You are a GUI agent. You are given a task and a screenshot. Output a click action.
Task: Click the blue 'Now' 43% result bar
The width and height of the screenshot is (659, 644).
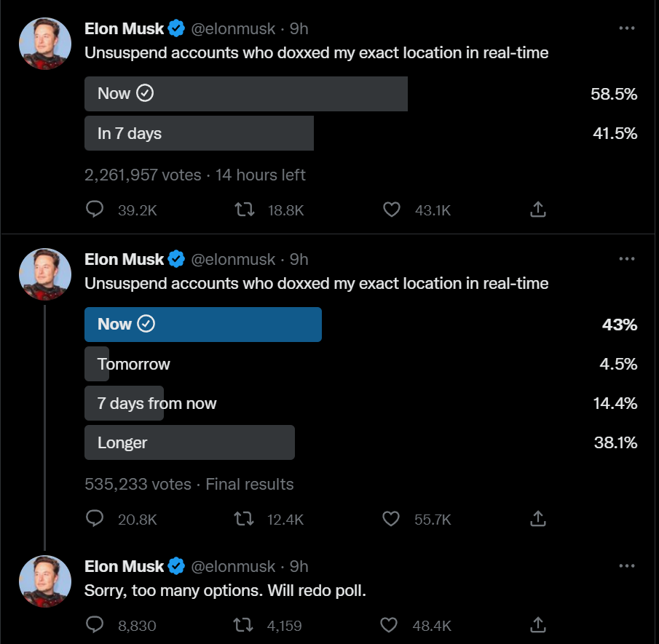click(x=203, y=325)
